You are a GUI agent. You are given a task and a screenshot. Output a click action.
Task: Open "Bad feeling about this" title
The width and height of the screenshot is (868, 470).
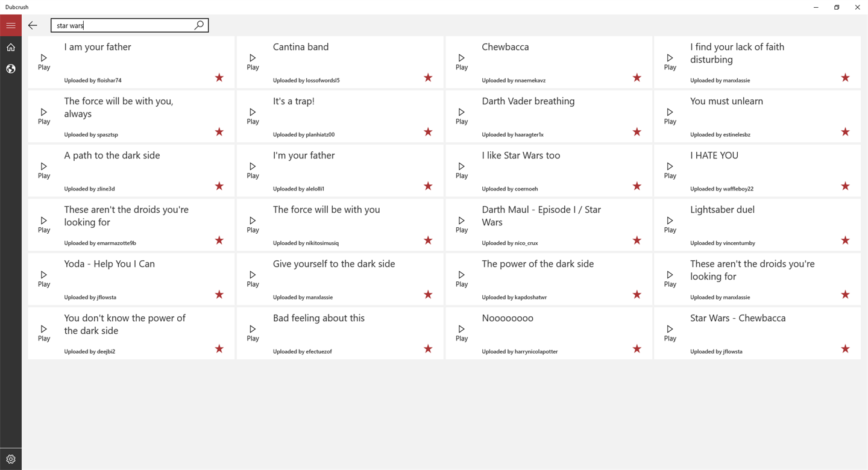(318, 318)
